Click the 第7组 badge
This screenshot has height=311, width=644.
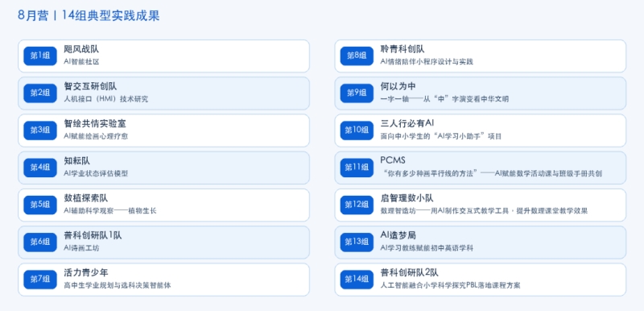40,280
